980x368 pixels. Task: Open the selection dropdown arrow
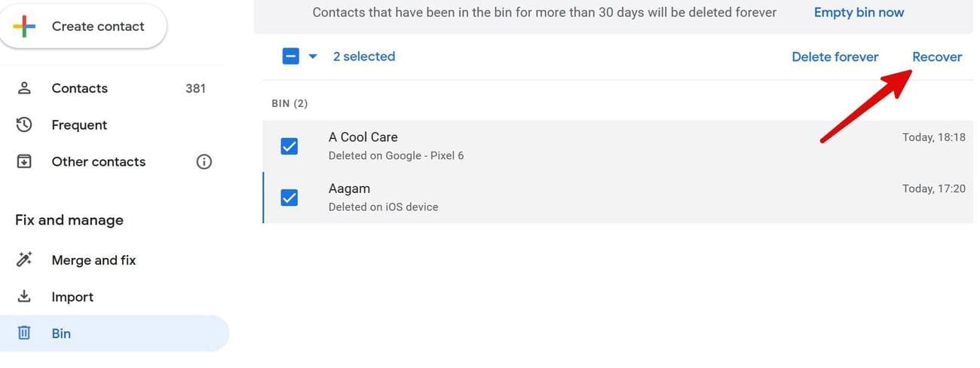pos(313,57)
